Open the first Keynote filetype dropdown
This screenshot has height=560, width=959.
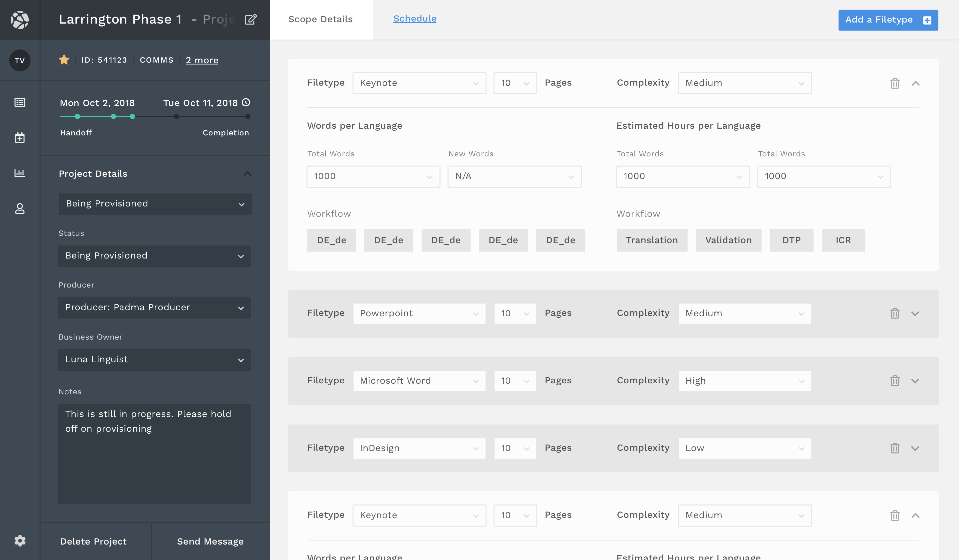point(419,83)
